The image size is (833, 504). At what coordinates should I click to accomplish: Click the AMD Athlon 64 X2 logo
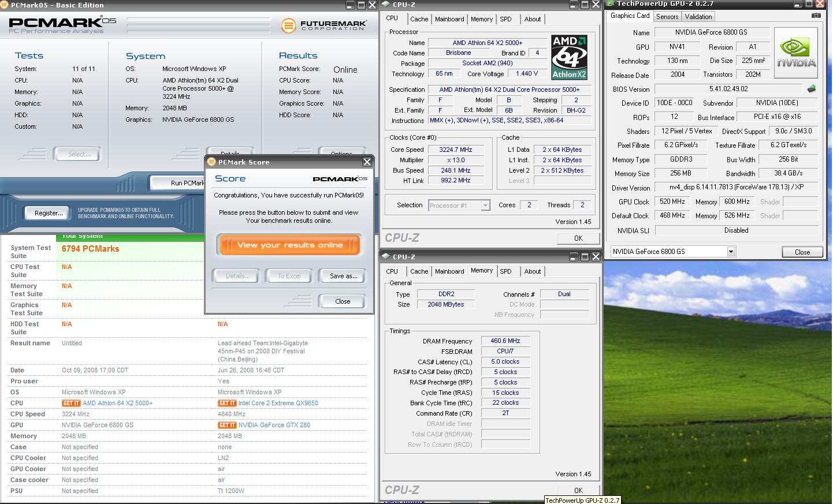[569, 57]
